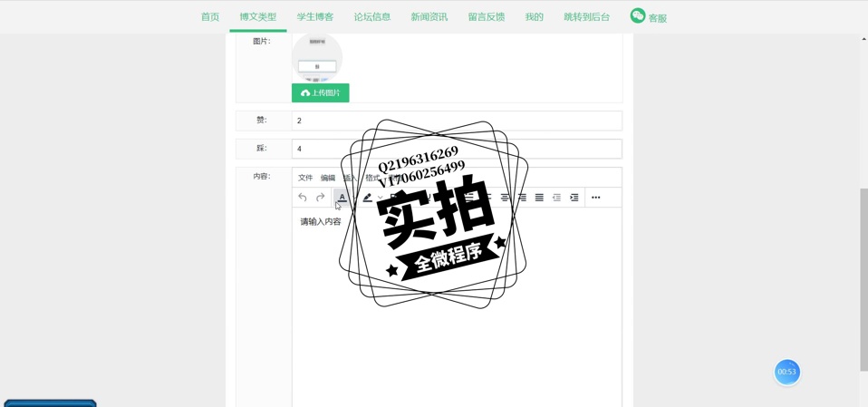Viewport: 868px width, 407px height.
Task: Open the highlight color dropdown arrow
Action: pos(381,198)
